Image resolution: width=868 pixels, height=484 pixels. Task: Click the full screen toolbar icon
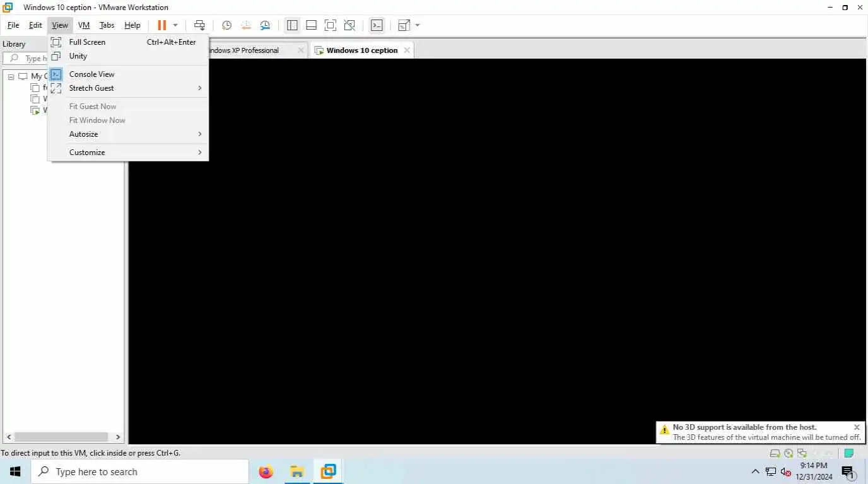(330, 25)
